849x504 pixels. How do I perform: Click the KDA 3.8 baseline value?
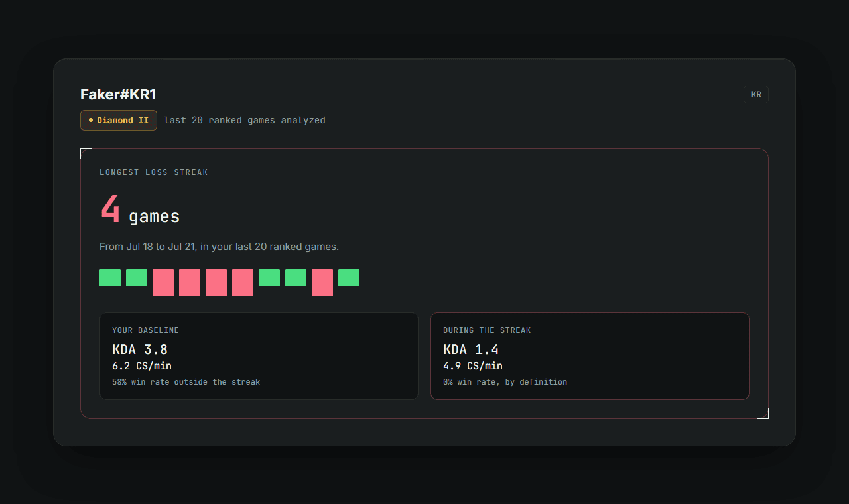point(140,349)
